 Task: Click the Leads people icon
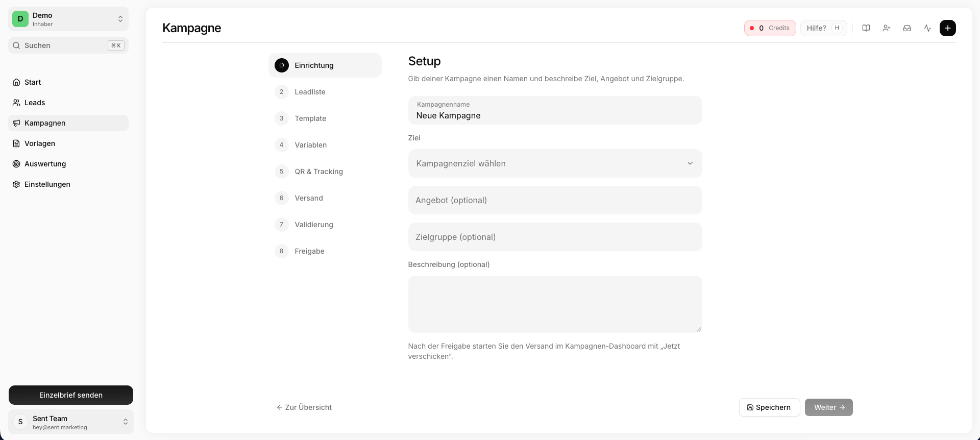[x=16, y=103]
